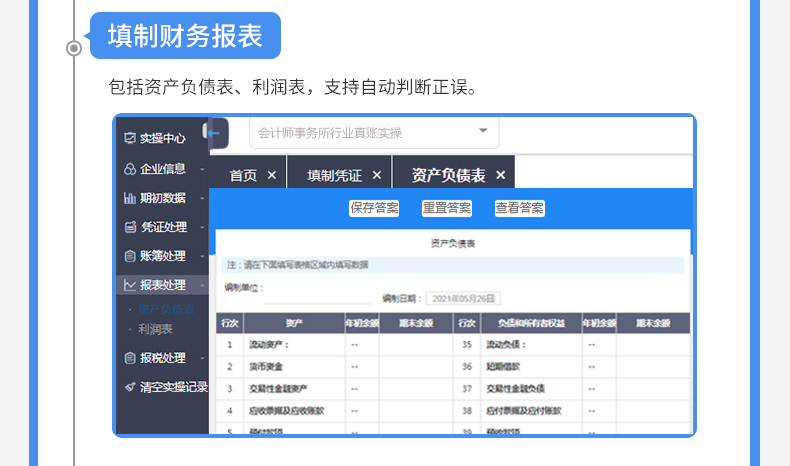This screenshot has height=466, width=790.
Task: Close the 资产负债表 tab
Action: pos(501,175)
